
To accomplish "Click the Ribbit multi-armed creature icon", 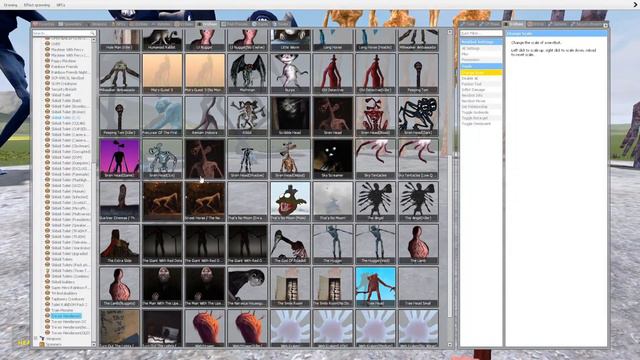I will click(x=247, y=116).
